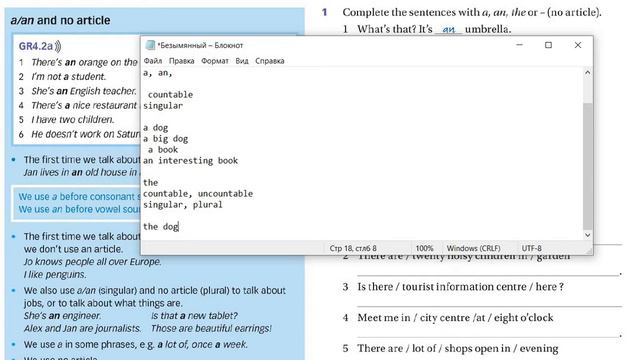The height and width of the screenshot is (360, 640).
Task: Click the 'a/an and no article' heading
Action: pos(60,20)
